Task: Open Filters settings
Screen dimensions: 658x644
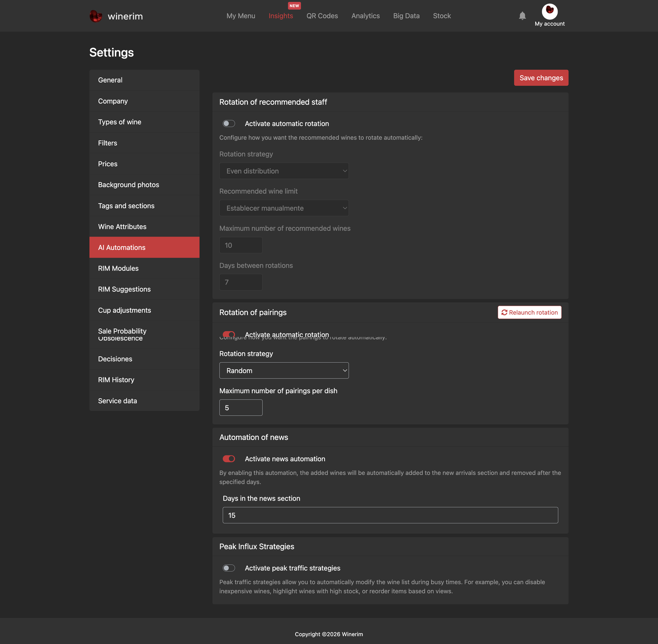Action: (x=144, y=143)
